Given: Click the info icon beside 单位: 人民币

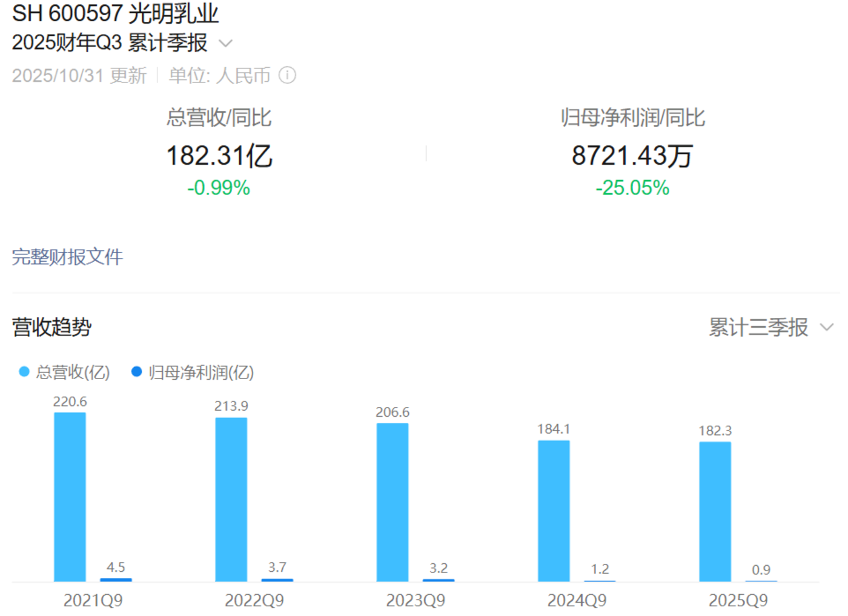Looking at the screenshot, I should click(287, 75).
